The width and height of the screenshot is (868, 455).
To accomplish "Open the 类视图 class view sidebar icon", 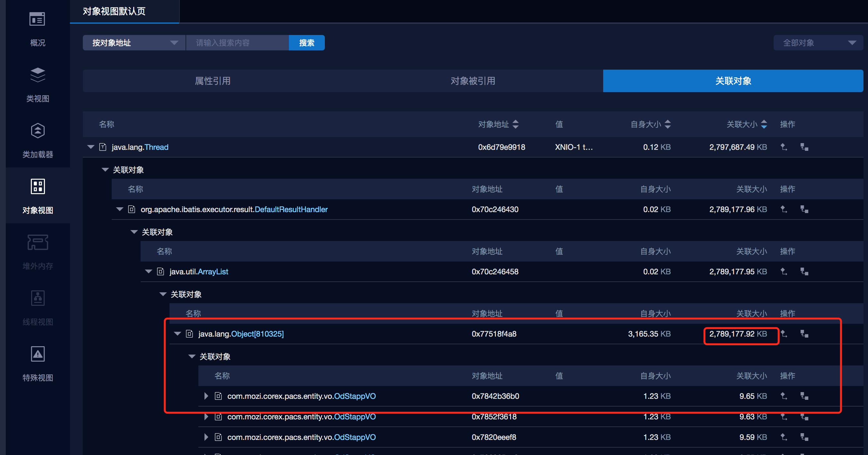I will tap(38, 75).
